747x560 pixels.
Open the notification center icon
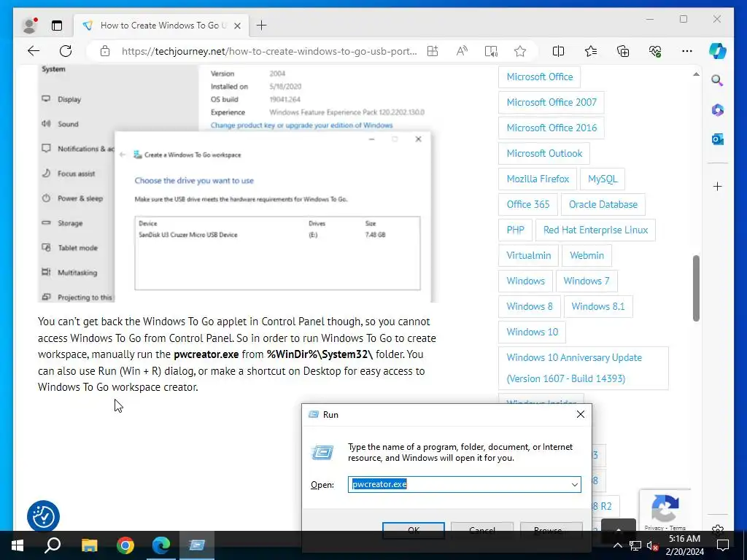[723, 545]
